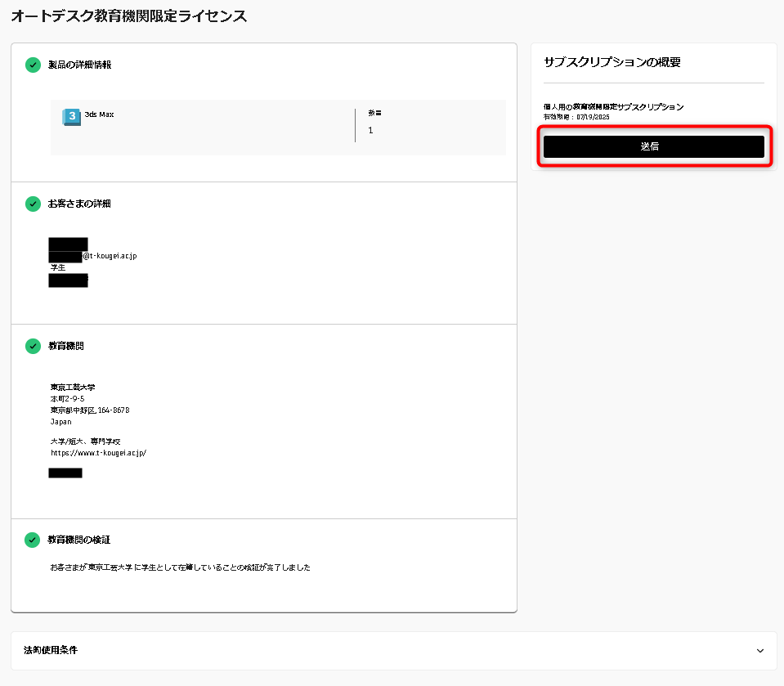The height and width of the screenshot is (686, 784).
Task: Click the green check beside 製品の詳細情報
Action: point(33,65)
